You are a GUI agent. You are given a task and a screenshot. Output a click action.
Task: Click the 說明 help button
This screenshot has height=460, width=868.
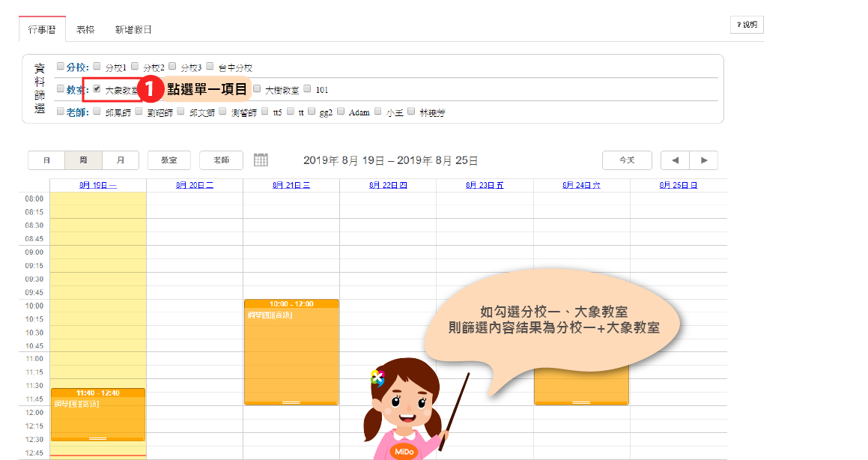(747, 25)
